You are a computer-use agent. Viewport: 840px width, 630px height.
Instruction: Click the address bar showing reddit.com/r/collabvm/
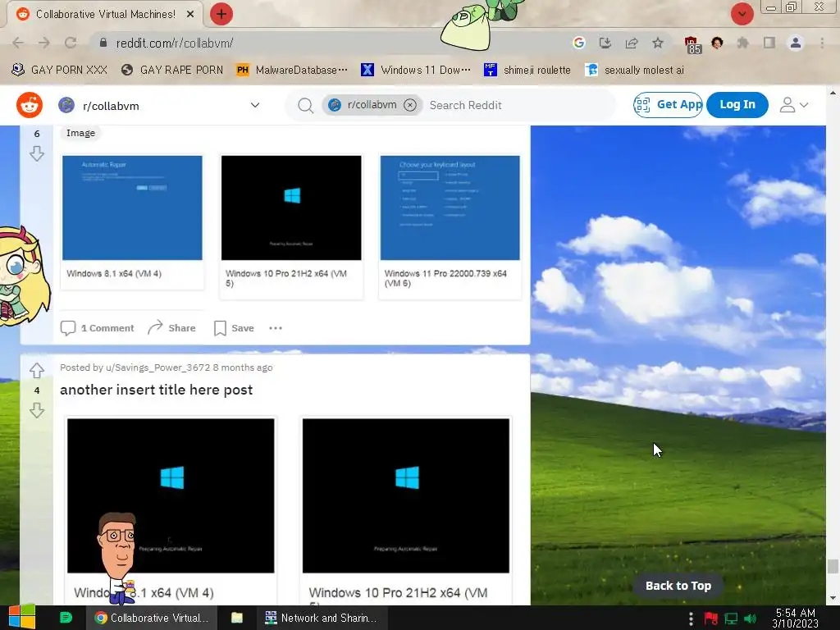point(332,43)
